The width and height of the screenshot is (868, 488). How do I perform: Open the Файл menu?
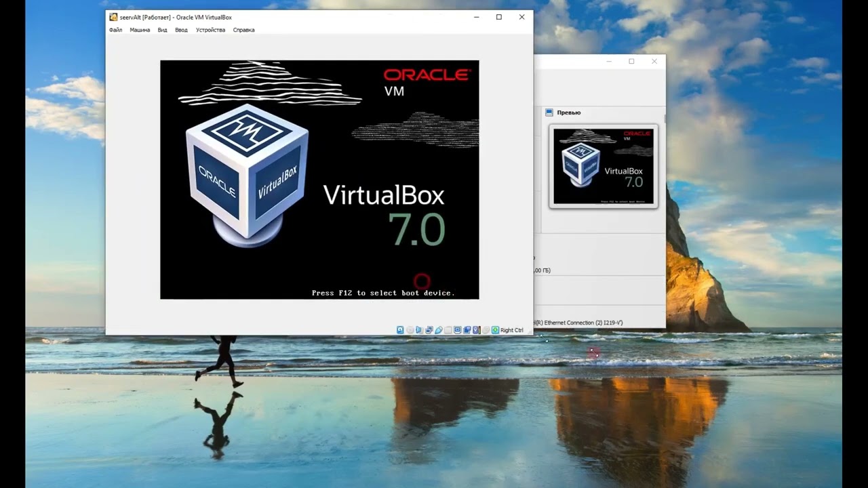tap(115, 30)
